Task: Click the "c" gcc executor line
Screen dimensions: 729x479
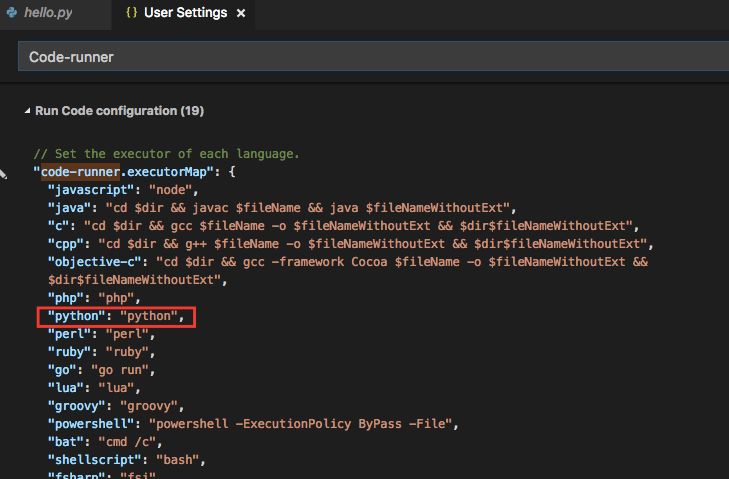Action: (344, 226)
